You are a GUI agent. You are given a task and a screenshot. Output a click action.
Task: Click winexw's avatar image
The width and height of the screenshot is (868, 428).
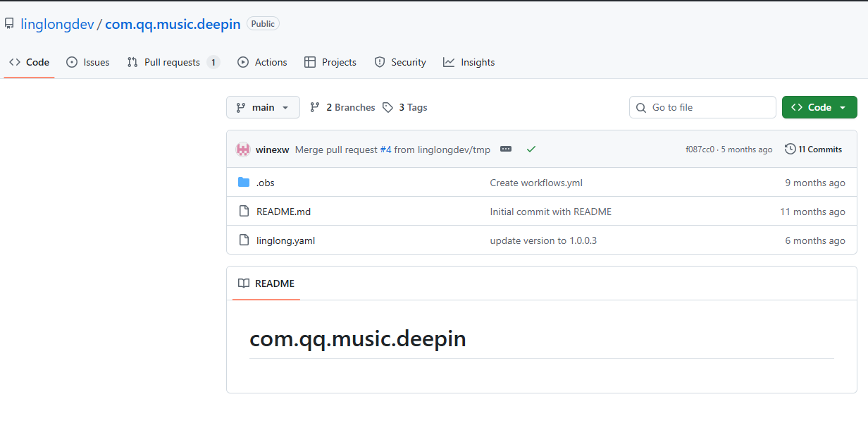pyautogui.click(x=243, y=149)
